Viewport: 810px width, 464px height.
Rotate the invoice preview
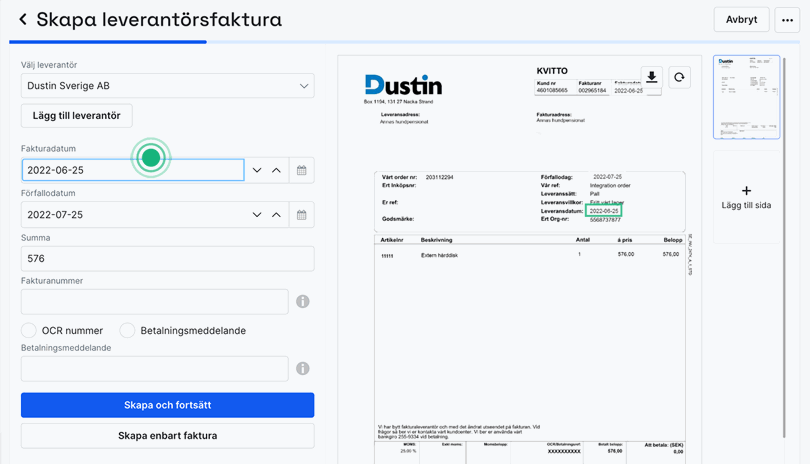click(679, 78)
